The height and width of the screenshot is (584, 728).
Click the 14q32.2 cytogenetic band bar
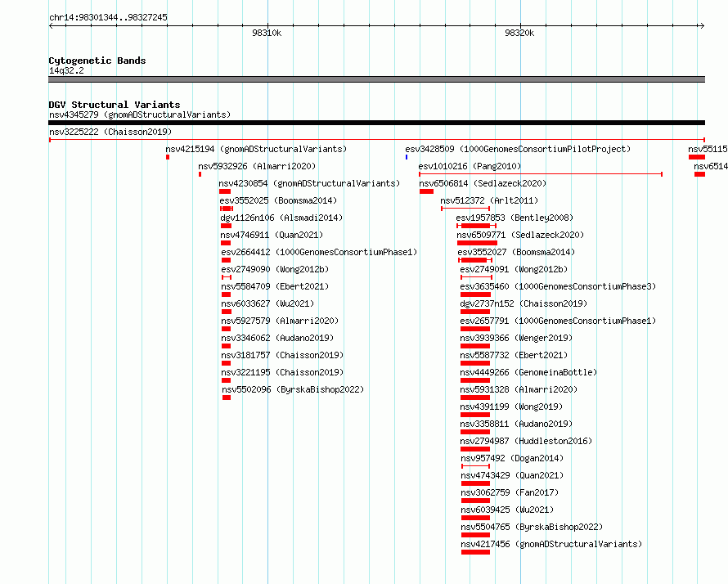click(x=376, y=79)
